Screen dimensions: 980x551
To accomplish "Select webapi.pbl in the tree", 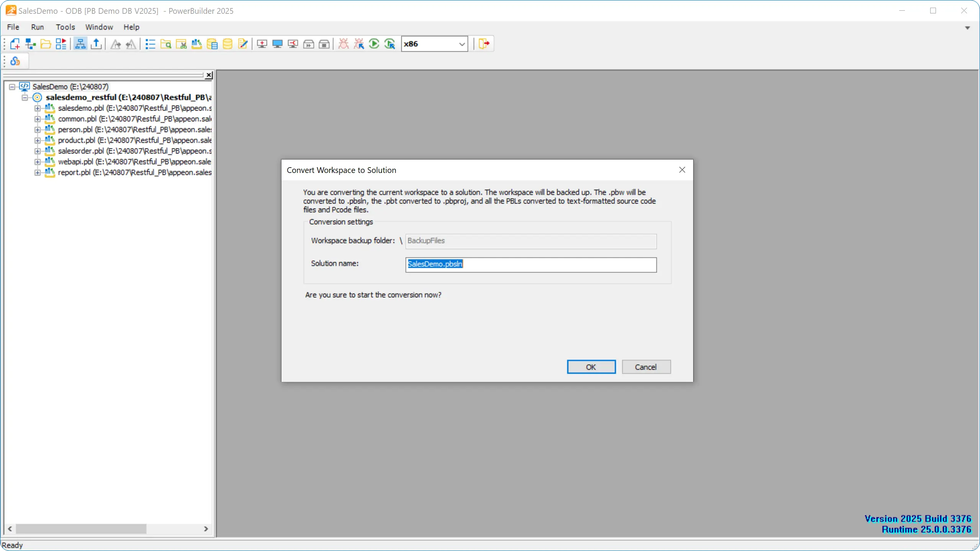I will coord(135,162).
